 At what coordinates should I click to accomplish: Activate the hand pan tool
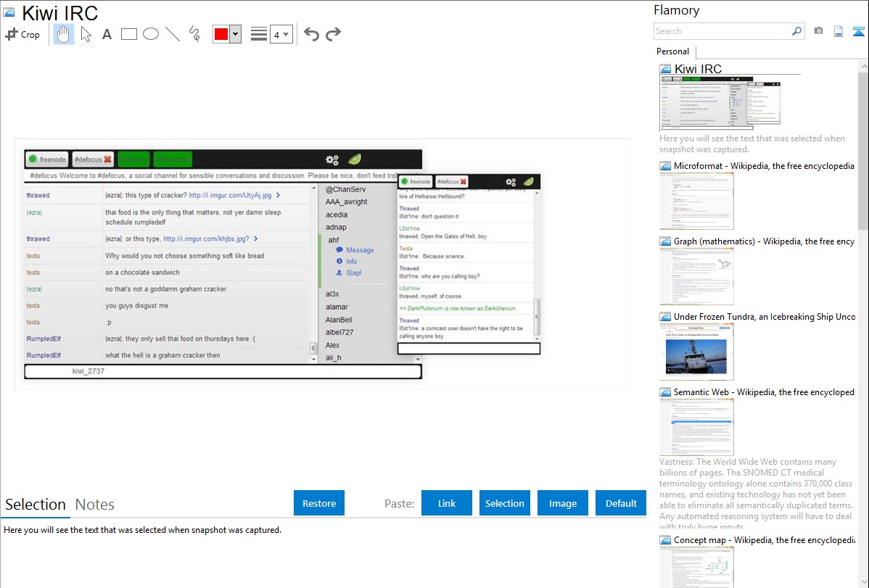pyautogui.click(x=64, y=34)
